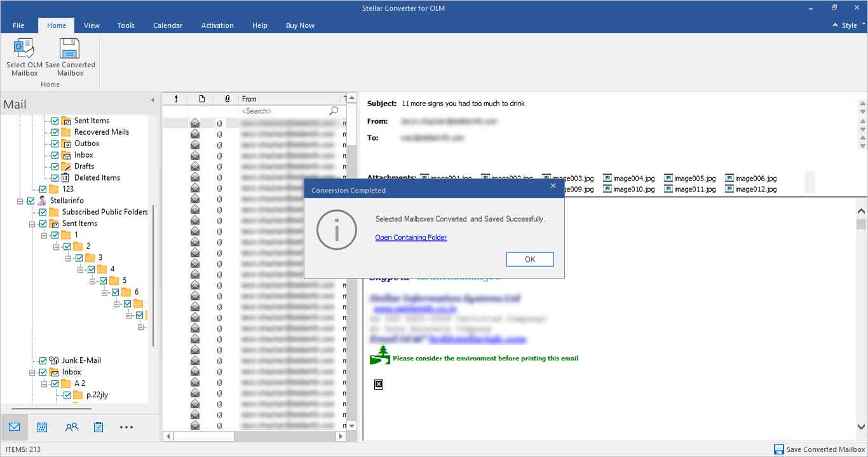
Task: Open the image006.jpg attachment
Action: pos(751,179)
